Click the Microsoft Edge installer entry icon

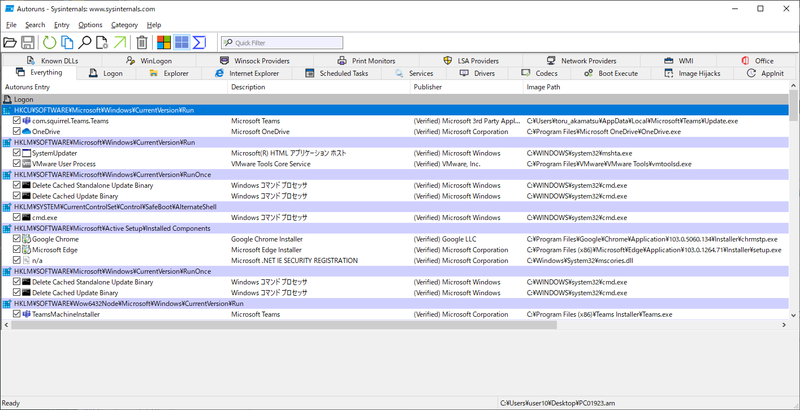tap(27, 250)
